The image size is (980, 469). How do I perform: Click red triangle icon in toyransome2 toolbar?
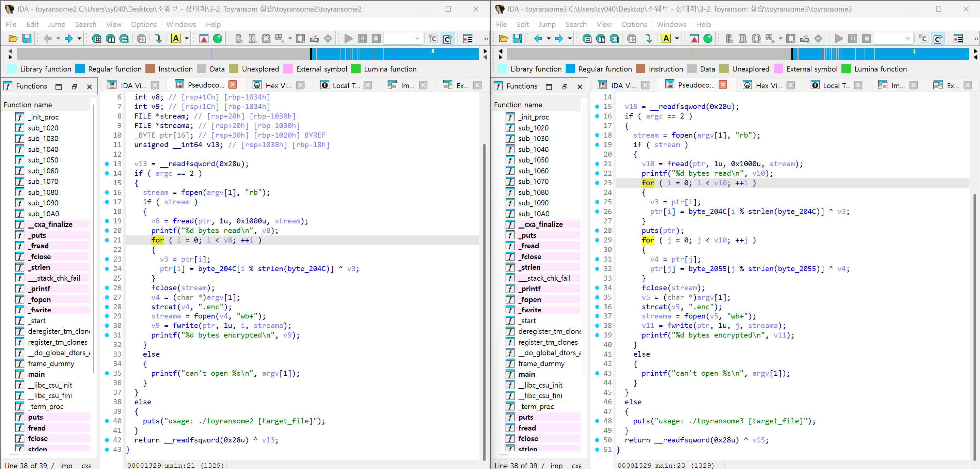coord(204,38)
